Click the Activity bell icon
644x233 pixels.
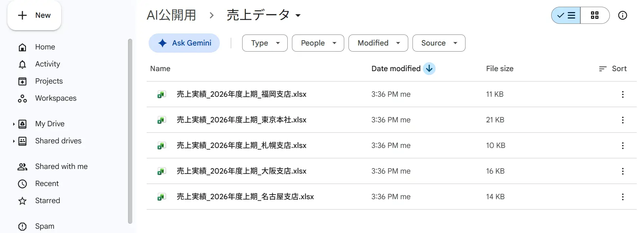pos(22,64)
